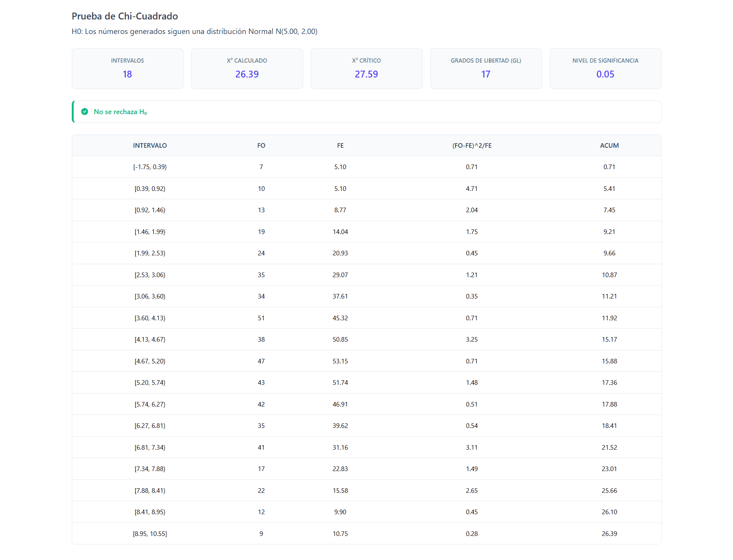Viewport: 733px width, 560px height.
Task: Select the Grados de Libertad card showing 17
Action: pyautogui.click(x=486, y=68)
